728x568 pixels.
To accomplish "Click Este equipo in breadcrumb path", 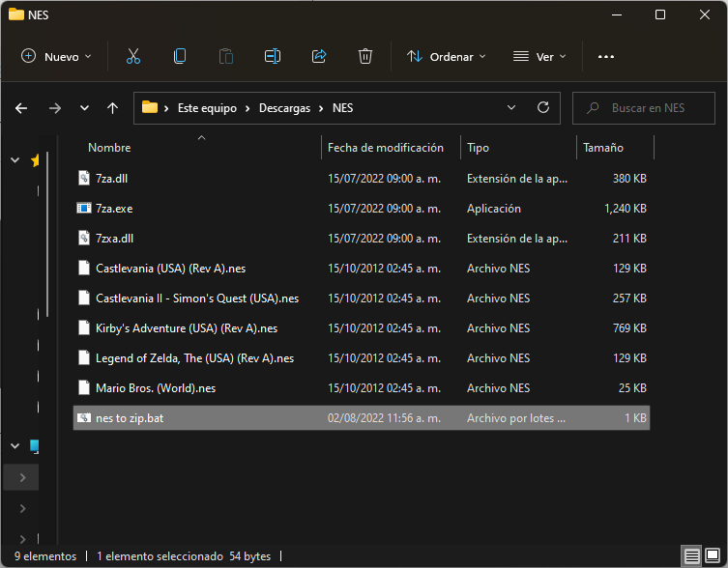I will [207, 108].
